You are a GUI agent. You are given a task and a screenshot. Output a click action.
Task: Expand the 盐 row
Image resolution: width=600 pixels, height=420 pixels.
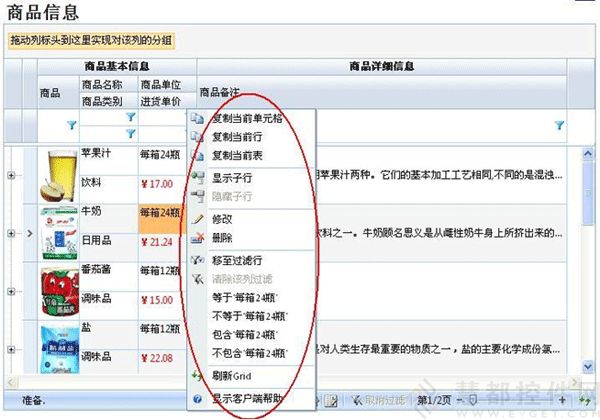[11, 348]
